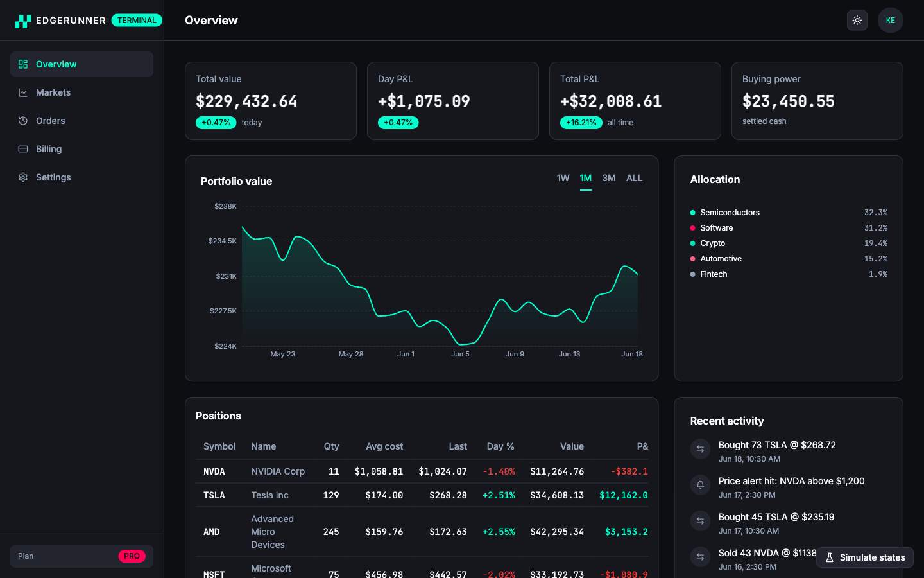Click the flask icon on Simulate states
The height and width of the screenshot is (578, 924).
[830, 557]
